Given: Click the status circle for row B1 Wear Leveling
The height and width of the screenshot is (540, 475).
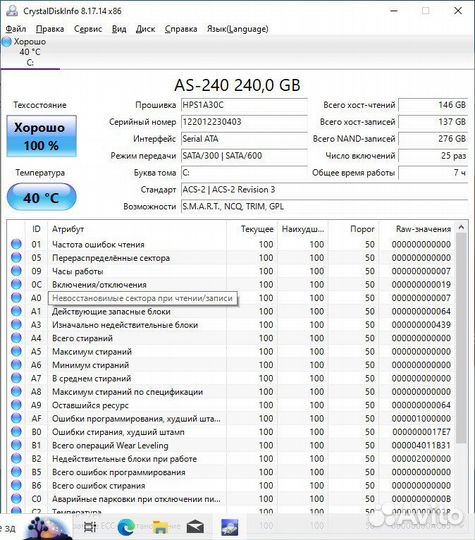Looking at the screenshot, I should [16, 445].
